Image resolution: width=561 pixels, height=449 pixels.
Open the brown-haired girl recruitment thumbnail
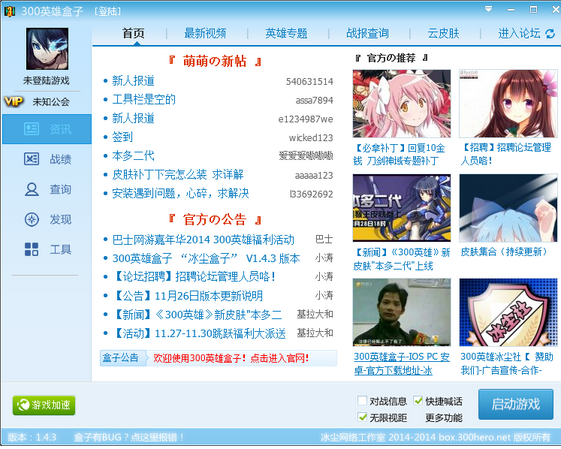(508, 104)
